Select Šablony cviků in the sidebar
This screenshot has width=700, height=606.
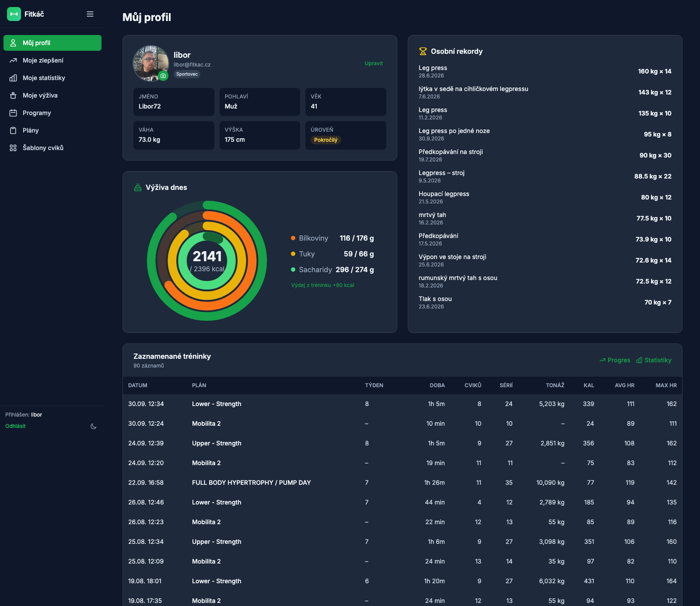(52, 148)
